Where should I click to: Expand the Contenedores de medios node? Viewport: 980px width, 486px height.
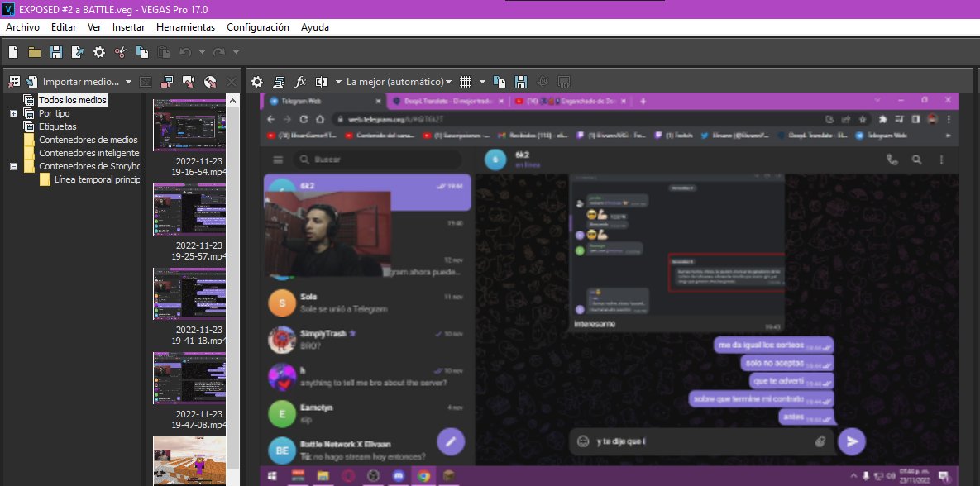pos(88,139)
